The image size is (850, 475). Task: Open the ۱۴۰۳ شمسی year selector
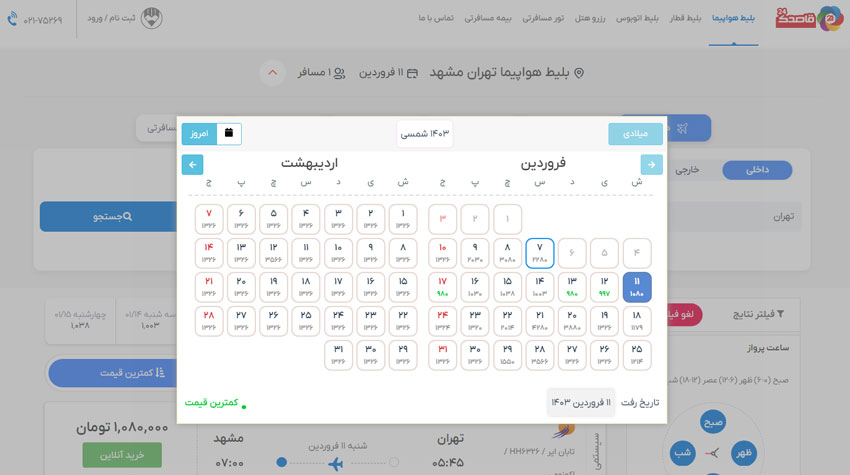click(424, 133)
